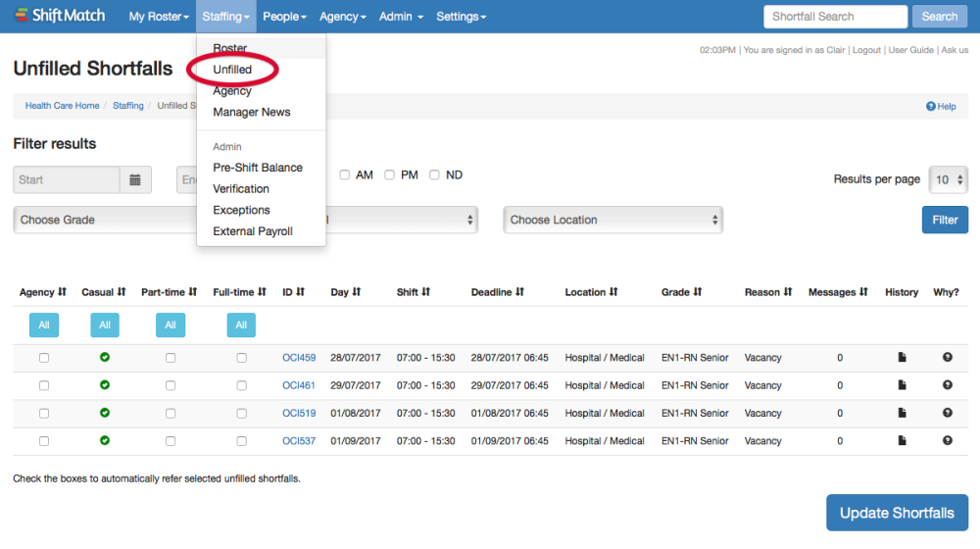Change Results per page dropdown
980x549 pixels.
click(948, 180)
